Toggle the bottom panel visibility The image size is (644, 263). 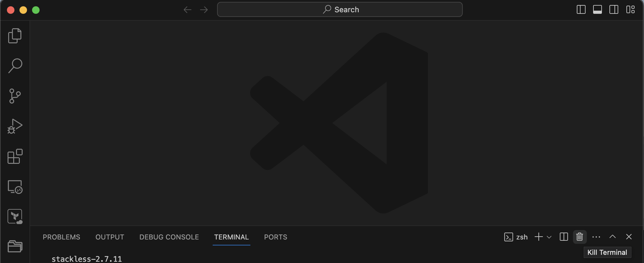[x=598, y=9]
